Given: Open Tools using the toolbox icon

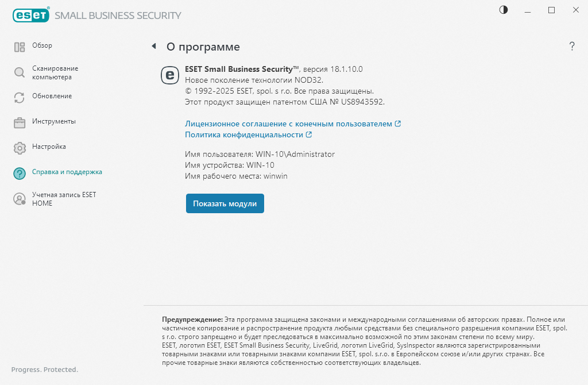Looking at the screenshot, I should (20, 122).
